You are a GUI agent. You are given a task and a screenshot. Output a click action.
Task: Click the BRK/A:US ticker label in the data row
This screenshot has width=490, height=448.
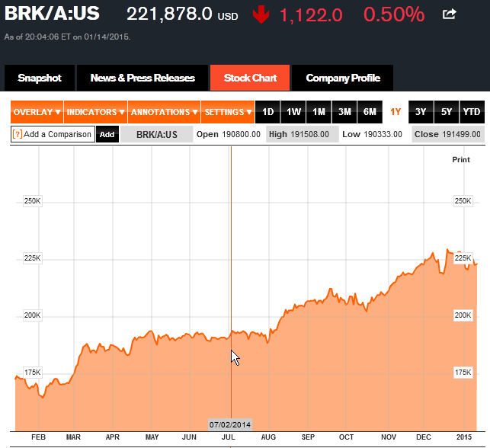[x=156, y=134]
